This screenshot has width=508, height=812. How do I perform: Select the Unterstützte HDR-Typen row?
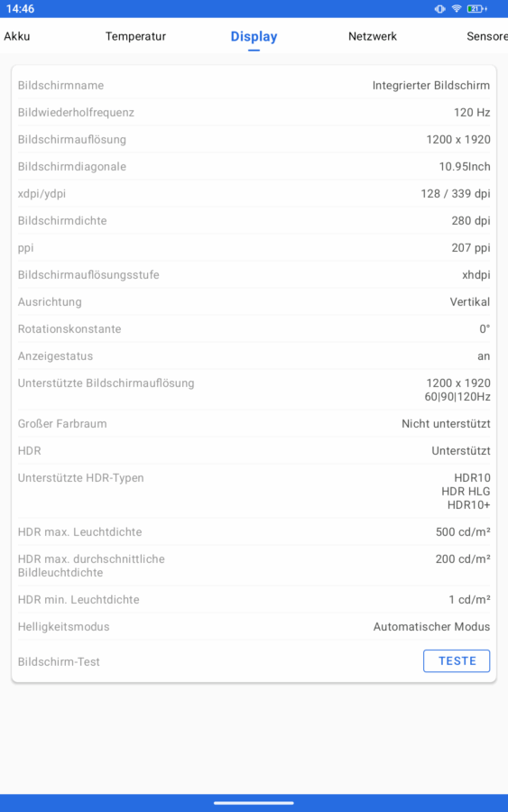[254, 491]
